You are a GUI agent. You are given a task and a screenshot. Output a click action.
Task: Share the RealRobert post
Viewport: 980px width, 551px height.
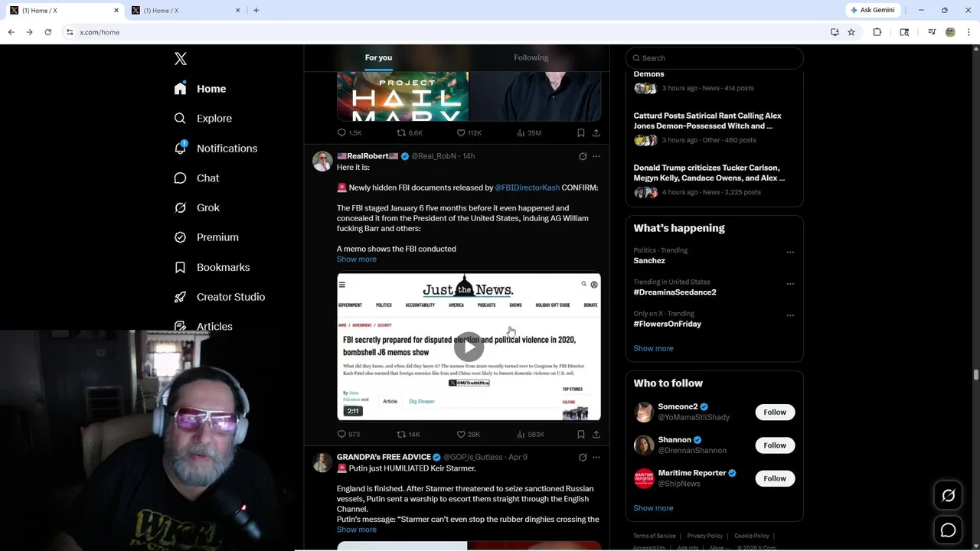pyautogui.click(x=596, y=434)
